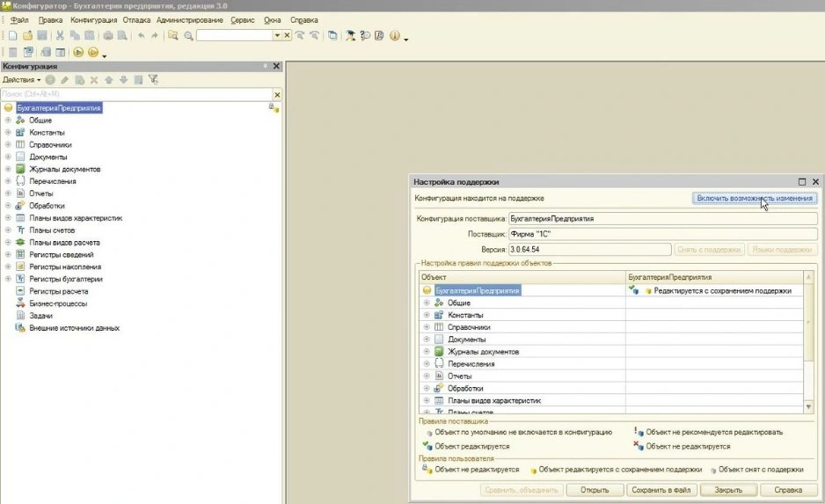Open the Конфигурация menu
The width and height of the screenshot is (825, 504).
click(91, 18)
